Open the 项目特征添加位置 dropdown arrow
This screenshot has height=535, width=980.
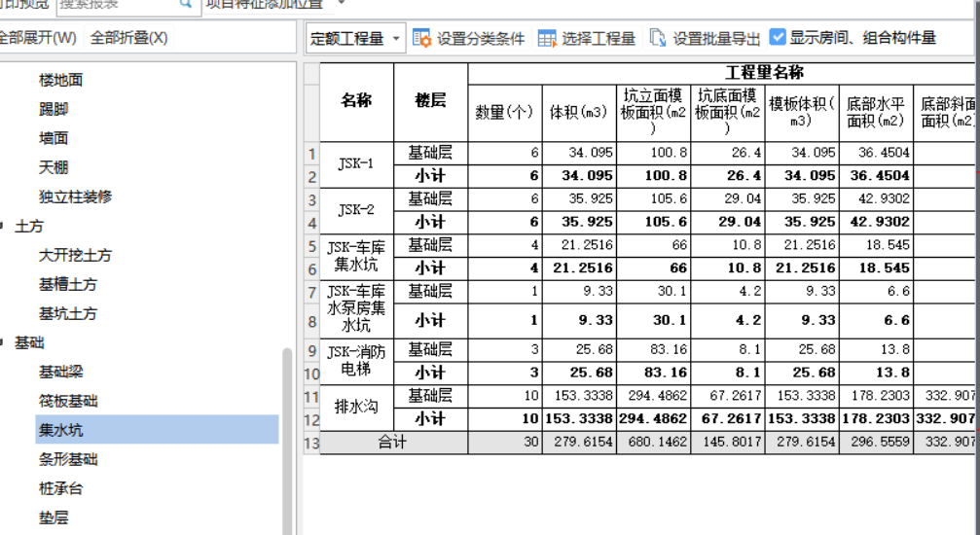pyautogui.click(x=342, y=3)
